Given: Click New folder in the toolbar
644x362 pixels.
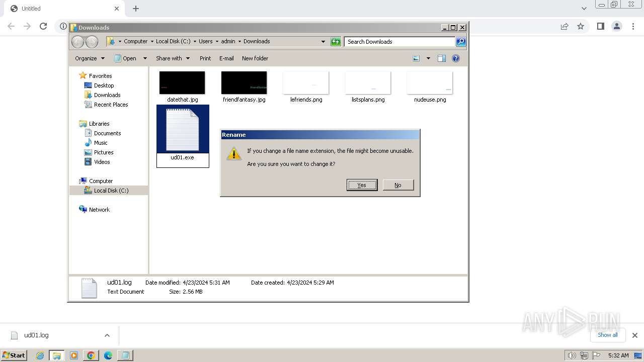Looking at the screenshot, I should tap(255, 58).
